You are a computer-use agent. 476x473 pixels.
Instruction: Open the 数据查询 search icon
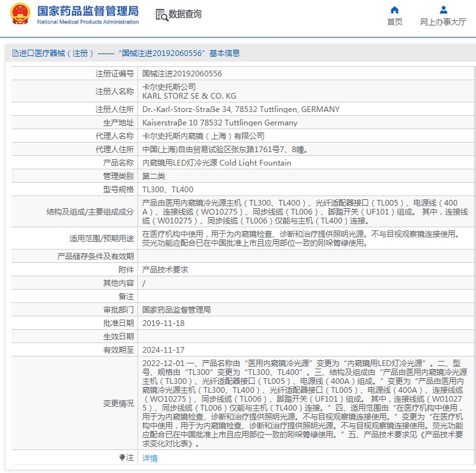pos(162,15)
